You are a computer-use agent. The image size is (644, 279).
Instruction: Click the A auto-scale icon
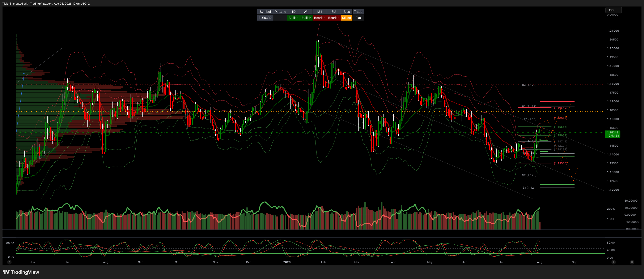click(x=614, y=262)
